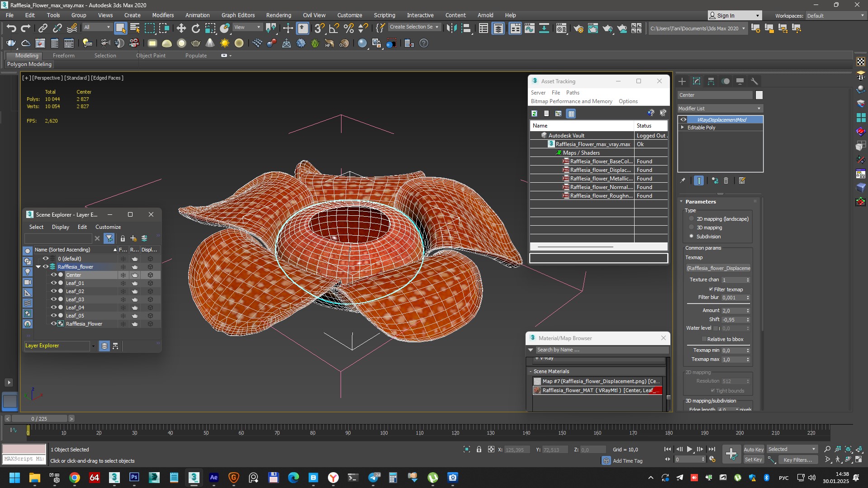868x488 pixels.
Task: Open the Select by Name tool
Action: 135,28
